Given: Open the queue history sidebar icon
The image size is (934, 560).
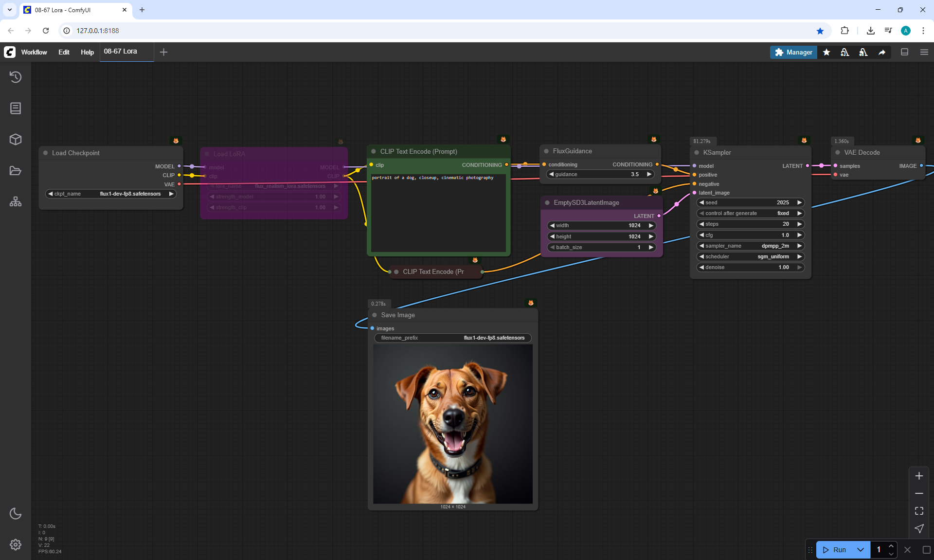Looking at the screenshot, I should pyautogui.click(x=16, y=77).
